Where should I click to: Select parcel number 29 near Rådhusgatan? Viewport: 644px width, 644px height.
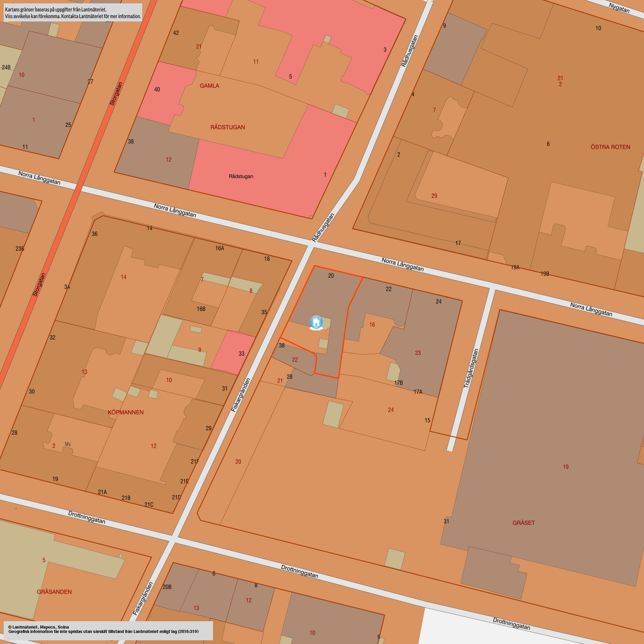[434, 196]
